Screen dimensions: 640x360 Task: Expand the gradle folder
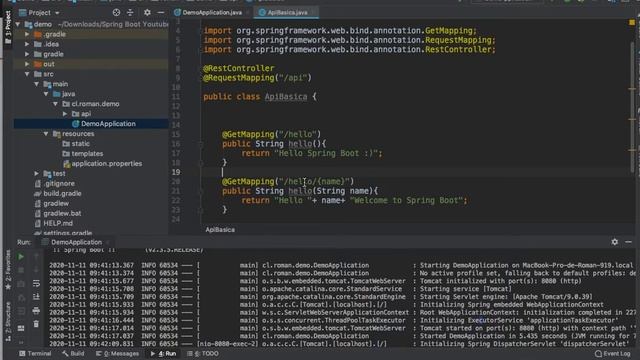27,54
